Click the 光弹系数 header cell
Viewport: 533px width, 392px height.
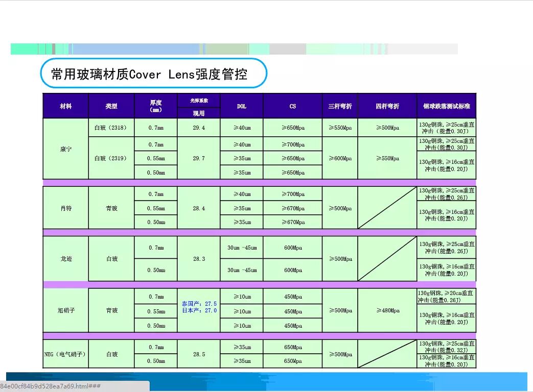199,101
